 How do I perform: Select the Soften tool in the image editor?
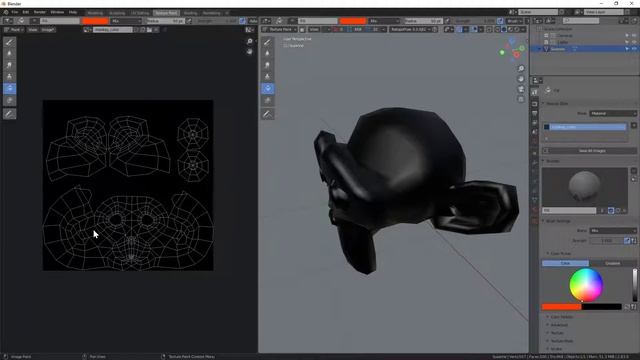[x=9, y=53]
